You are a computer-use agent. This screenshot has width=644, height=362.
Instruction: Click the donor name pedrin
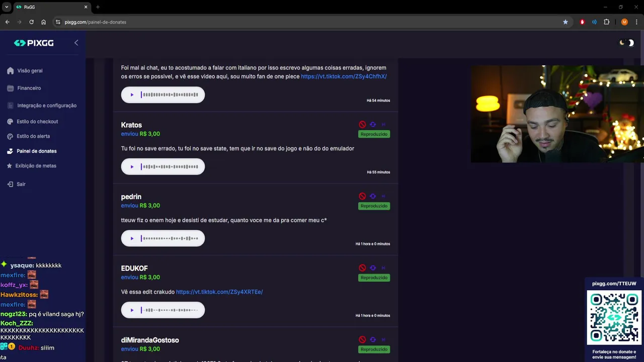[131, 197]
